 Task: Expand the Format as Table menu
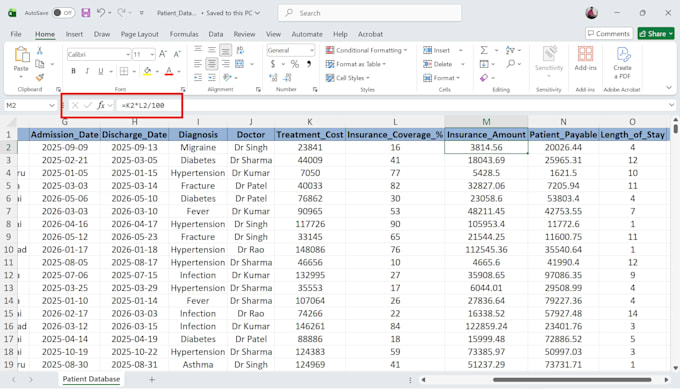click(356, 64)
